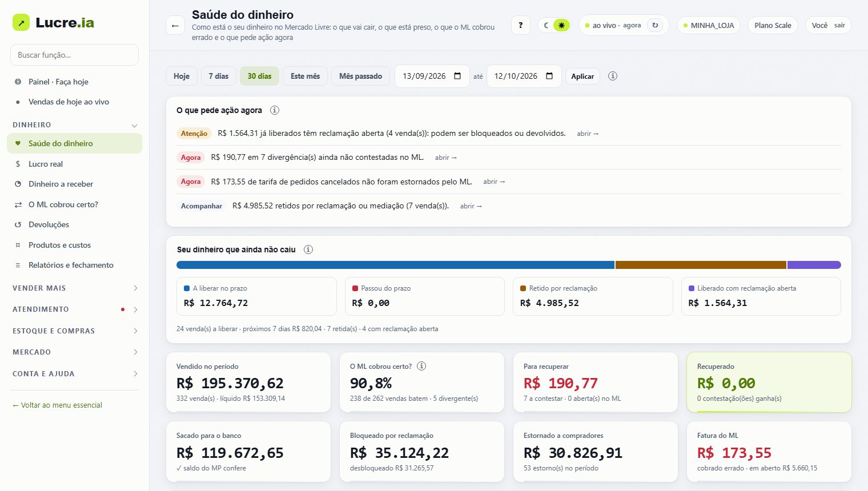Click the info icon next to 'O ML cobrou certo?' card
Screen dimensions: 868x491
tap(421, 366)
